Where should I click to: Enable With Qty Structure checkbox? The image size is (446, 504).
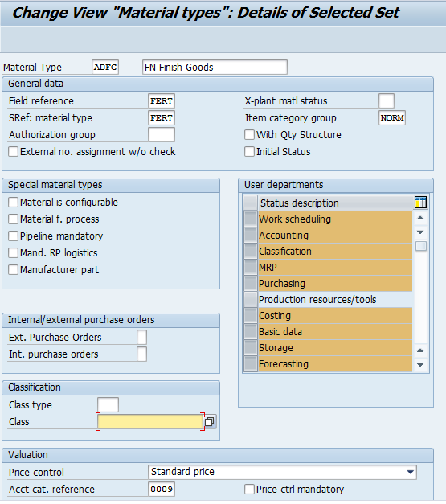coord(249,135)
